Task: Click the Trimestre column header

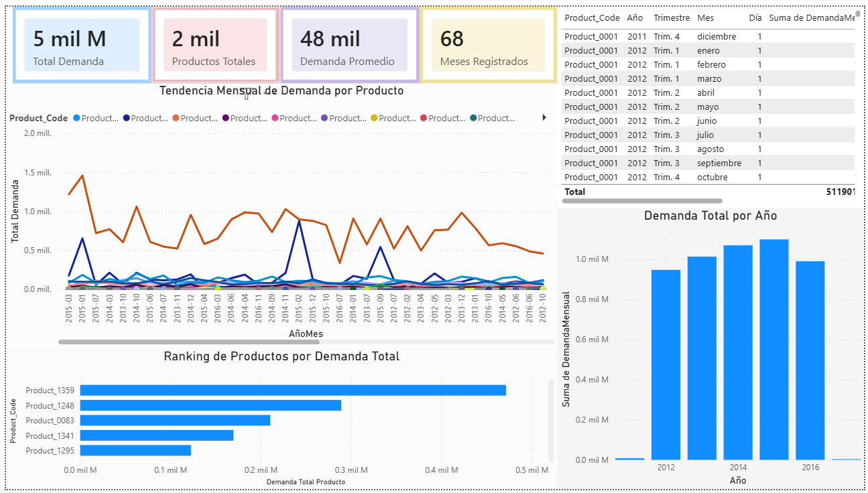Action: [x=671, y=18]
